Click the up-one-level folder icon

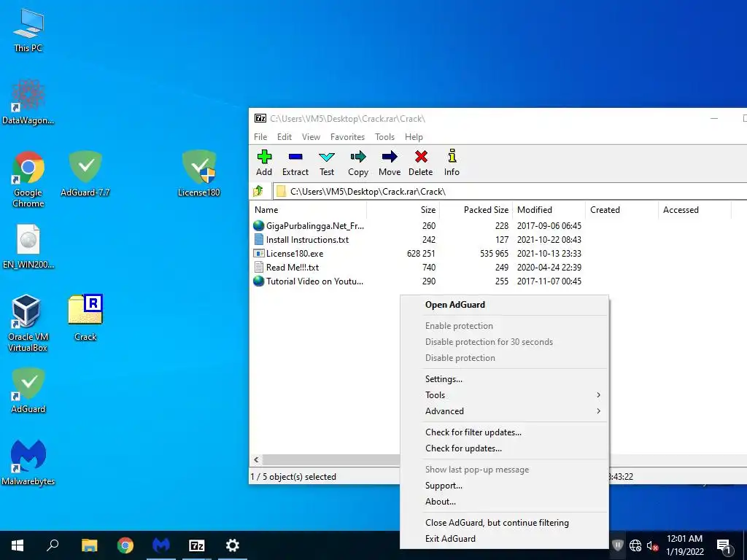click(258, 192)
